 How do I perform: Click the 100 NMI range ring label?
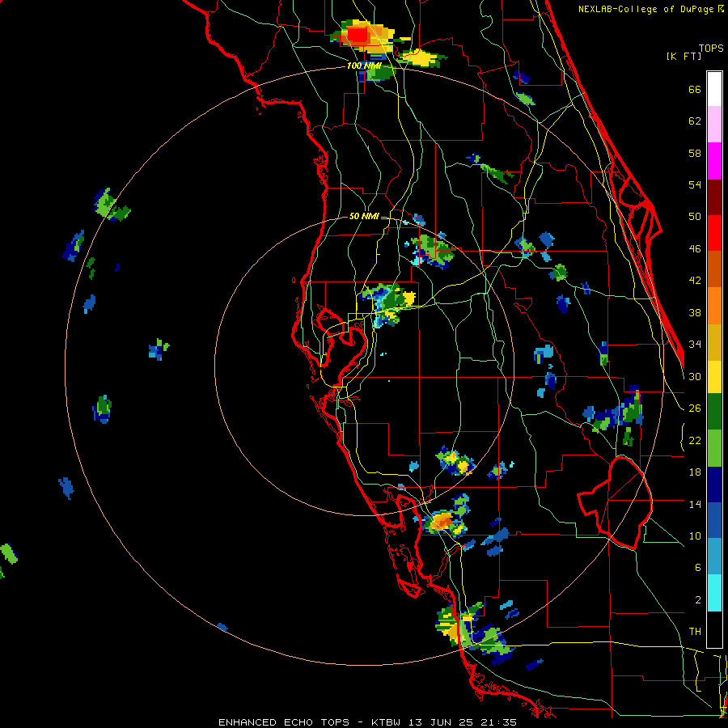pos(363,66)
